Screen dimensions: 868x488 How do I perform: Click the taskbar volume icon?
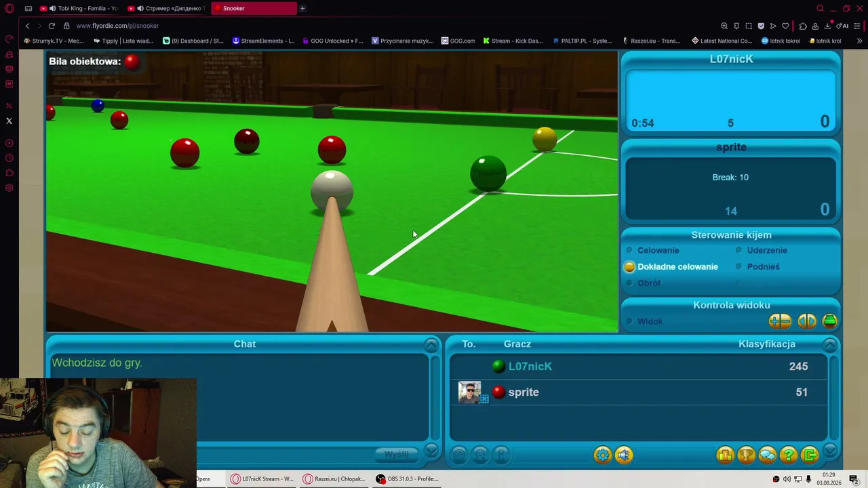[787, 479]
